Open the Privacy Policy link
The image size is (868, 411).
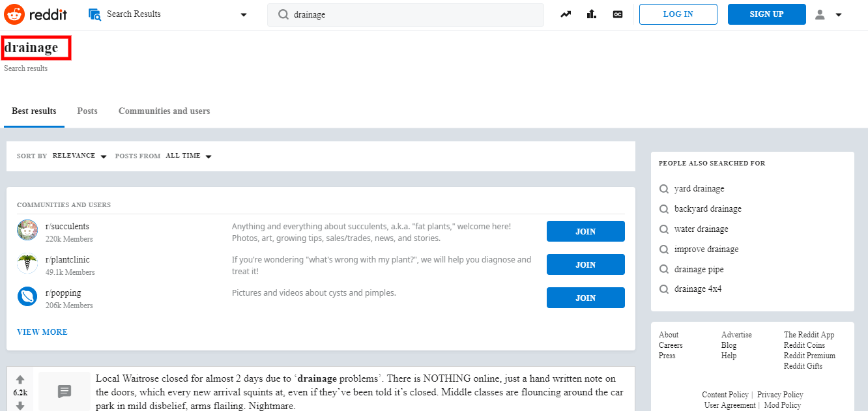click(780, 395)
